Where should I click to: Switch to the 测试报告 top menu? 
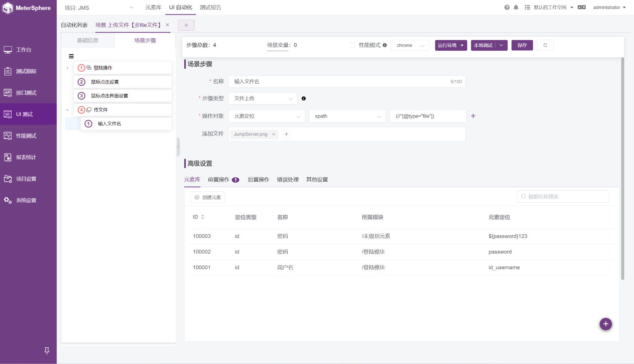210,8
